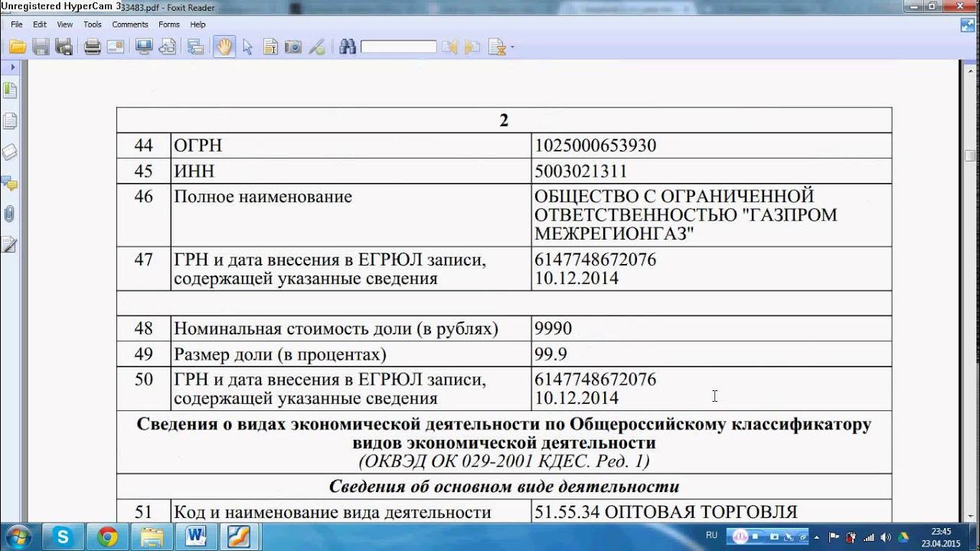Click the Google Drive tray icon
Image resolution: width=980 pixels, height=551 pixels.
pyautogui.click(x=903, y=536)
